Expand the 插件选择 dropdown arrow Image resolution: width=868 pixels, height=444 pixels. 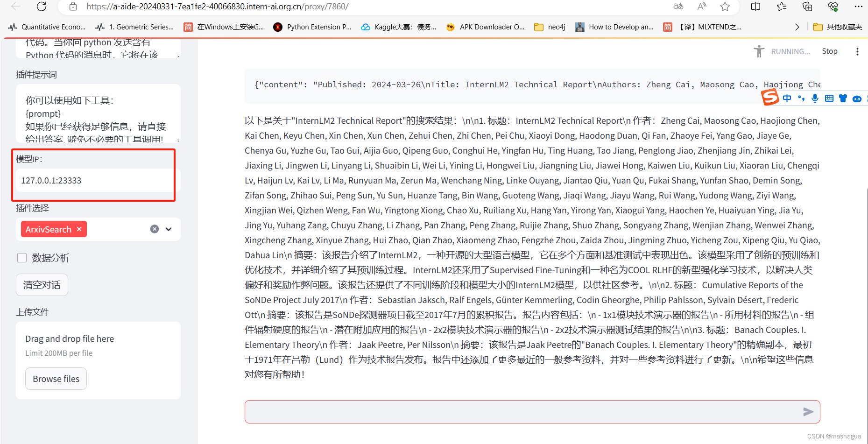(x=169, y=229)
